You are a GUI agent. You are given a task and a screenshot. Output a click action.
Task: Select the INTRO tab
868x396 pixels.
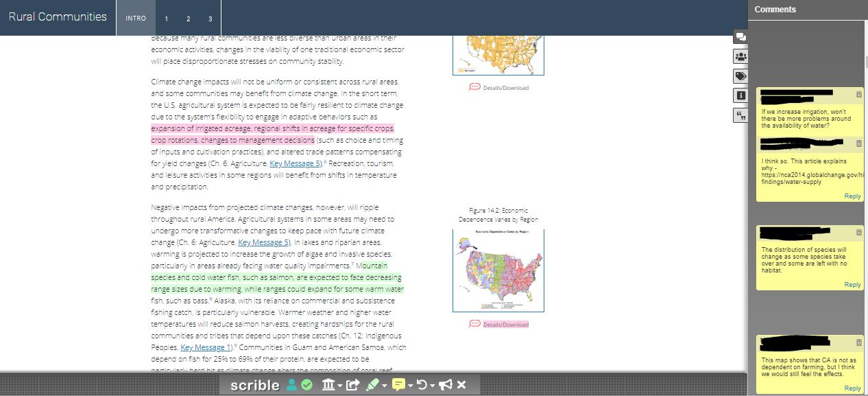[x=135, y=19]
